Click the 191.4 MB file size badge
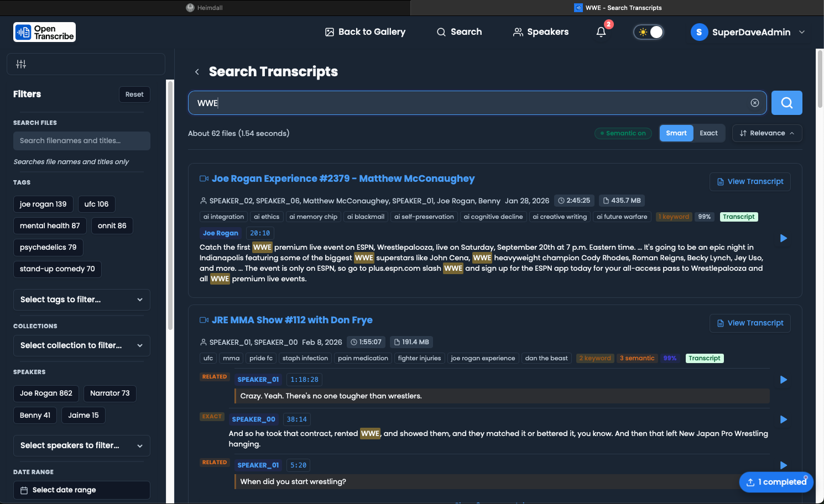Image resolution: width=824 pixels, height=504 pixels. pos(411,342)
